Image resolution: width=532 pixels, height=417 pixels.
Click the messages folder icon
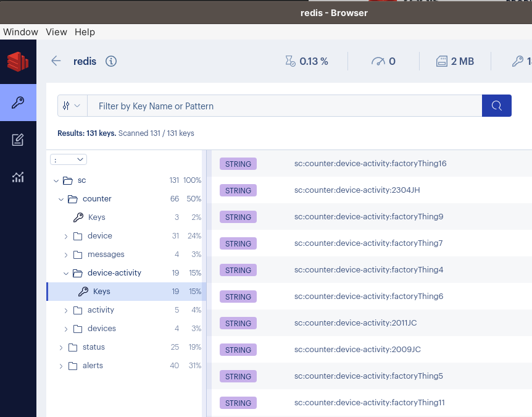coord(78,255)
